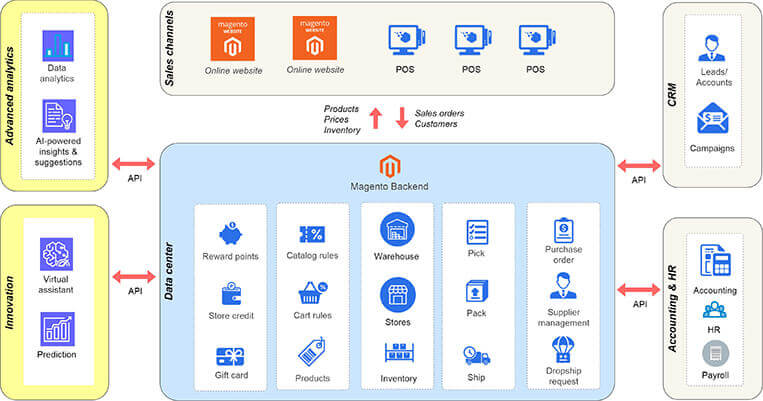Select the first POS monitor icon
Screen dimensions: 763x401
click(x=407, y=40)
